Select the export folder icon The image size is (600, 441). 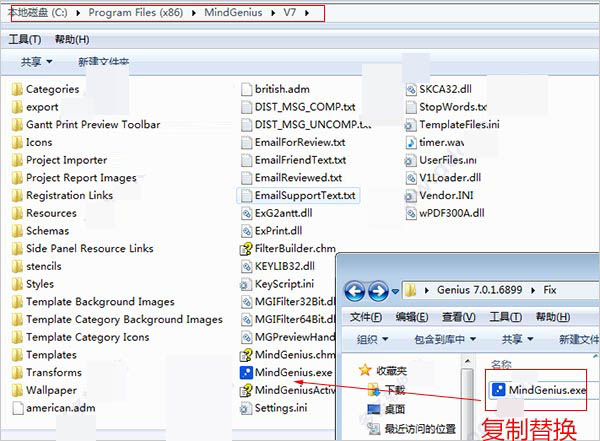17,107
